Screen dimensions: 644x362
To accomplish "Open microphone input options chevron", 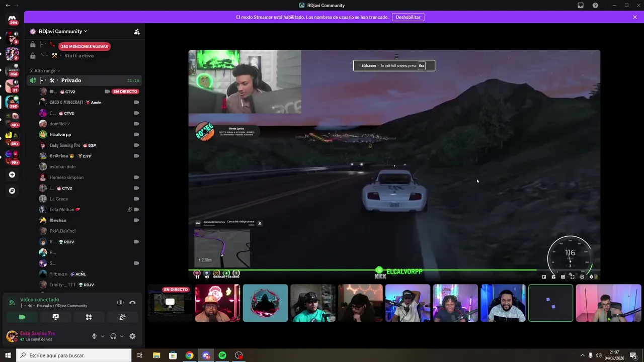I will click(103, 336).
